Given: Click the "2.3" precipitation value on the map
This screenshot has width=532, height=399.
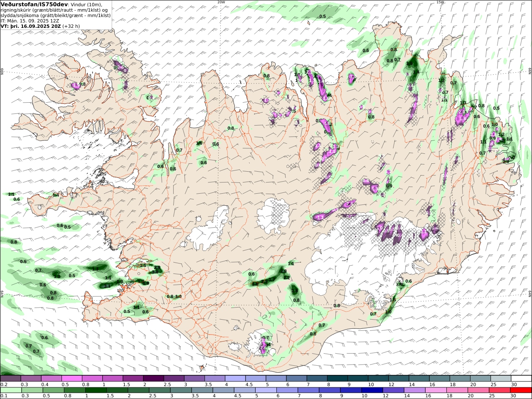Looking at the screenshot, I should [264, 281].
